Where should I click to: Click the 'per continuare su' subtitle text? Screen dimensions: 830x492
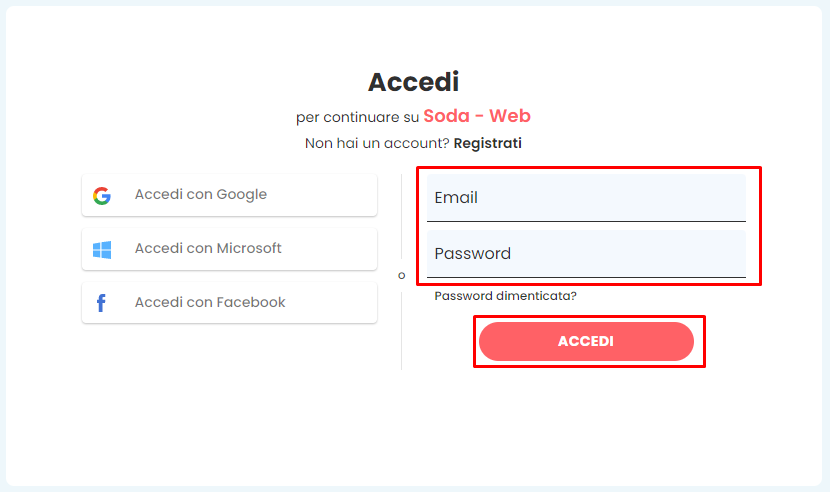point(357,117)
